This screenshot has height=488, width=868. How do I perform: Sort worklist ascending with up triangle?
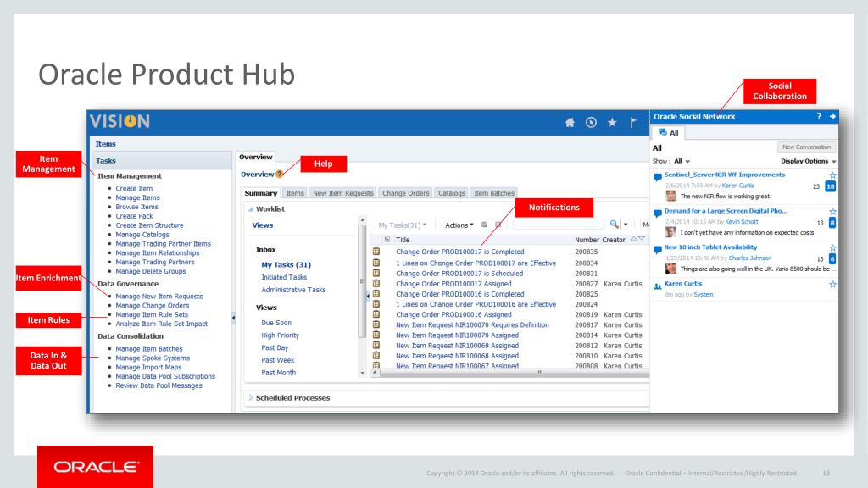click(634, 238)
